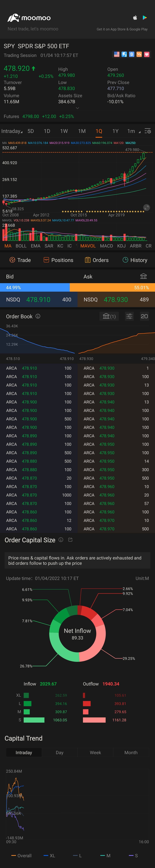
Task: Select the Week capital trend tab
Action: 95,752
